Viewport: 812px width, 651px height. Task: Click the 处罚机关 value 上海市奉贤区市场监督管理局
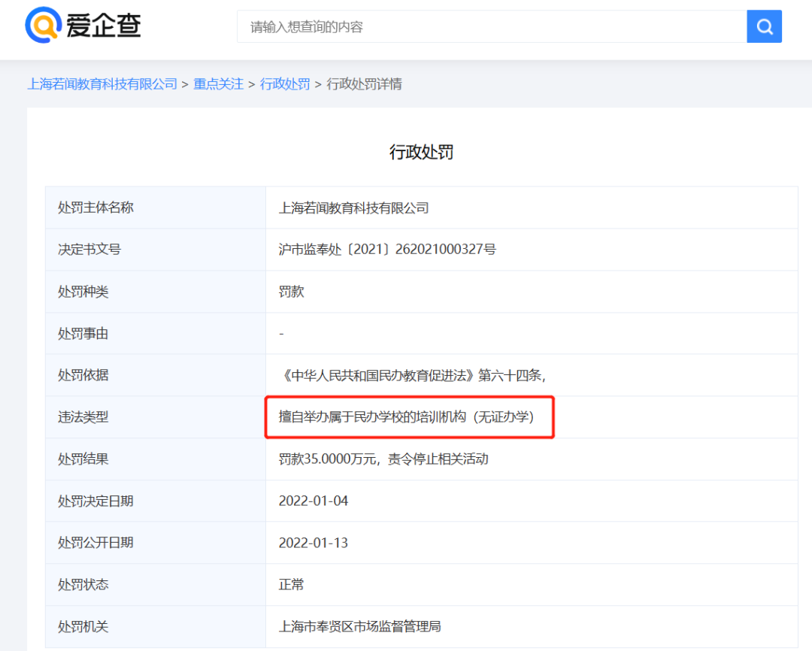[x=359, y=626]
